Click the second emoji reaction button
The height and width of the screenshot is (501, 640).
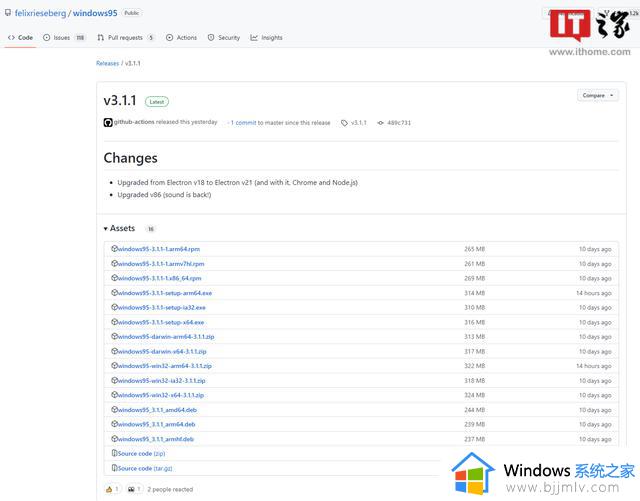tap(134, 489)
